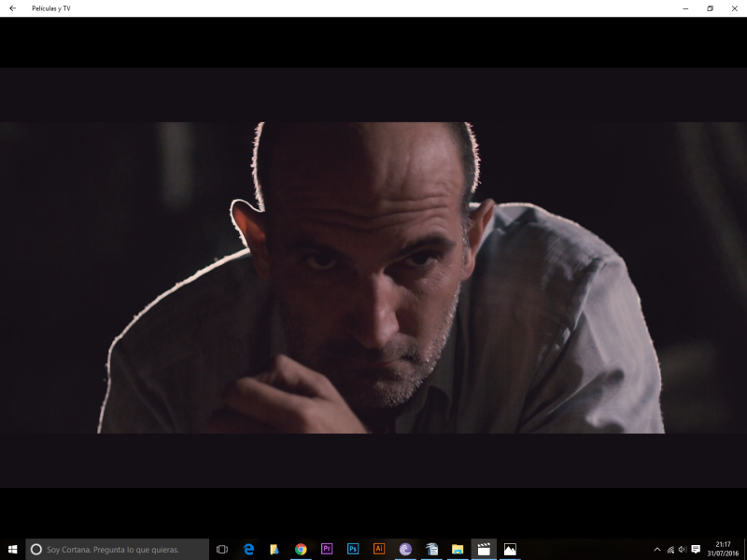Click the Cortana search box
This screenshot has height=560, width=747.
pos(118,549)
